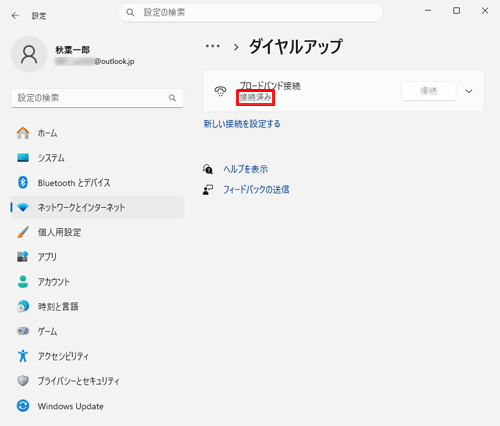
Task: Maximize the Settings window
Action: [x=456, y=11]
